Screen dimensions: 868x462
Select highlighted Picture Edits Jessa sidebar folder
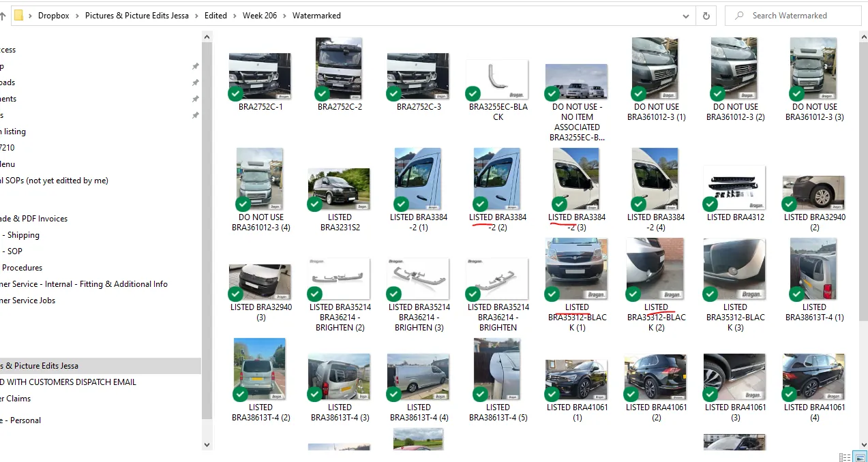pyautogui.click(x=101, y=366)
